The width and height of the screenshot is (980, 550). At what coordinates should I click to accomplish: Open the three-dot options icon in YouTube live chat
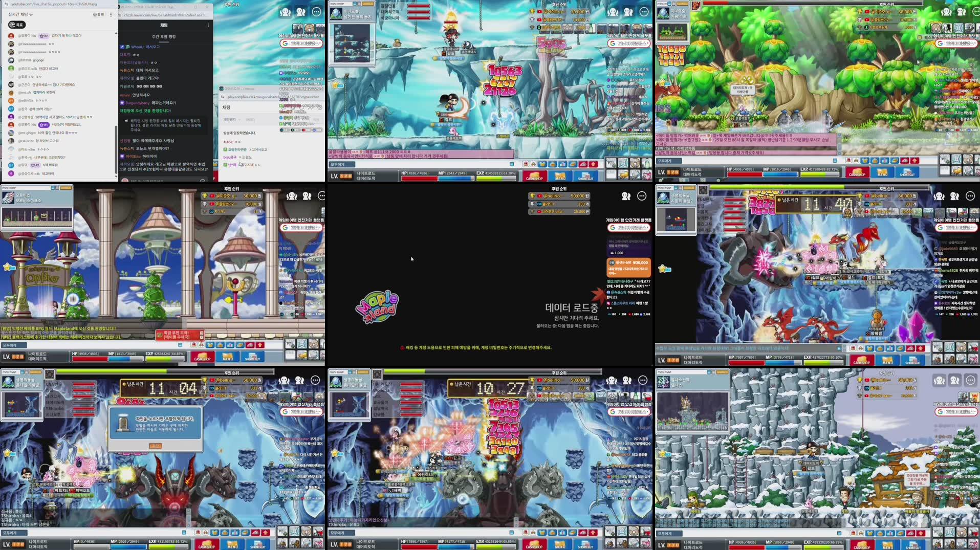[x=111, y=15]
